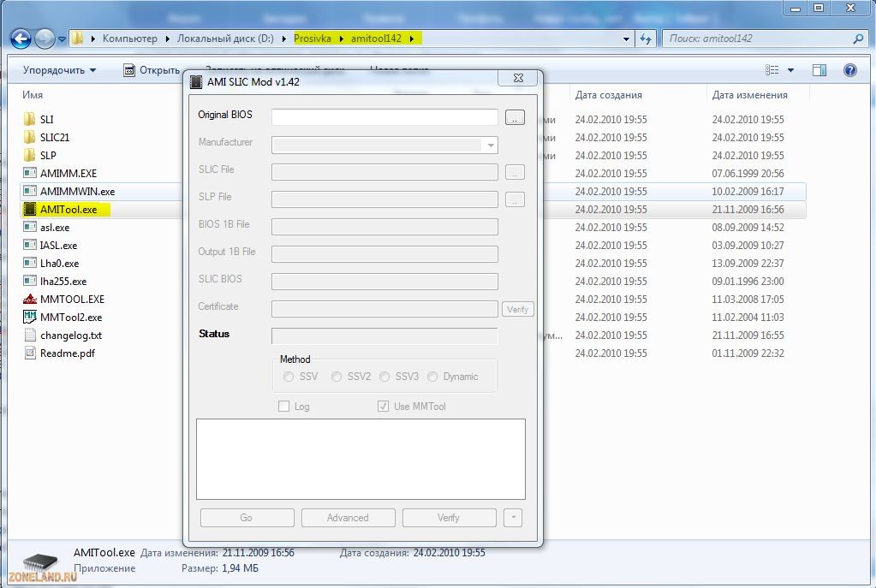This screenshot has height=588, width=876.
Task: Click the log output text area
Action: (x=361, y=459)
